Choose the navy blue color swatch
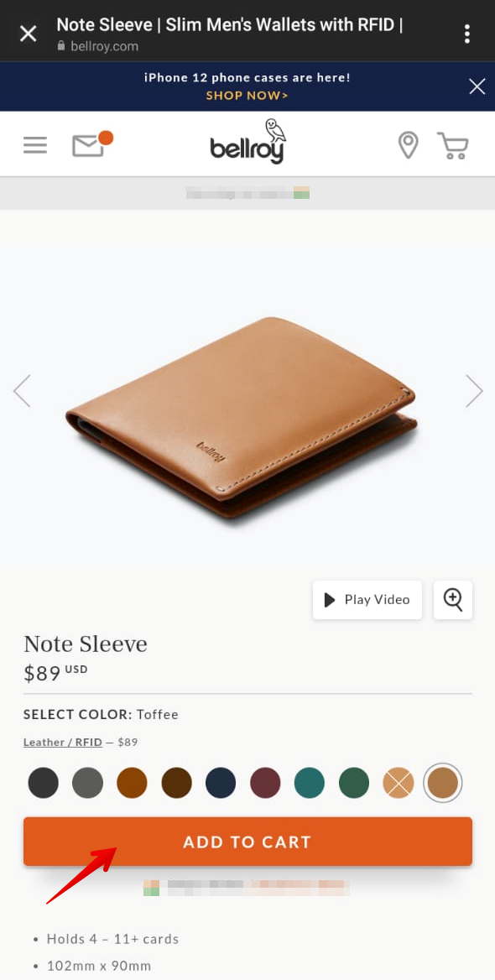 (x=221, y=783)
